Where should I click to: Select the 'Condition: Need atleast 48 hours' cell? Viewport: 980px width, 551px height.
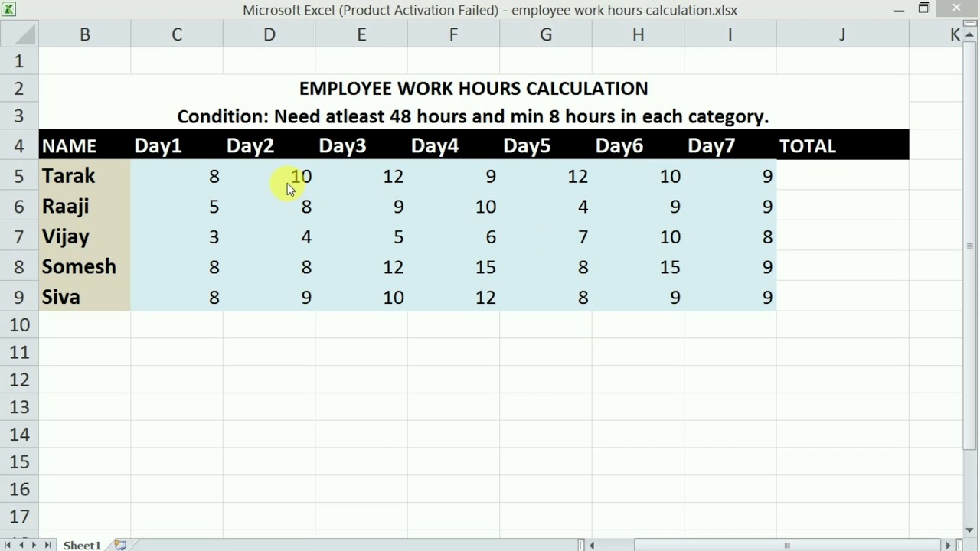click(x=473, y=116)
